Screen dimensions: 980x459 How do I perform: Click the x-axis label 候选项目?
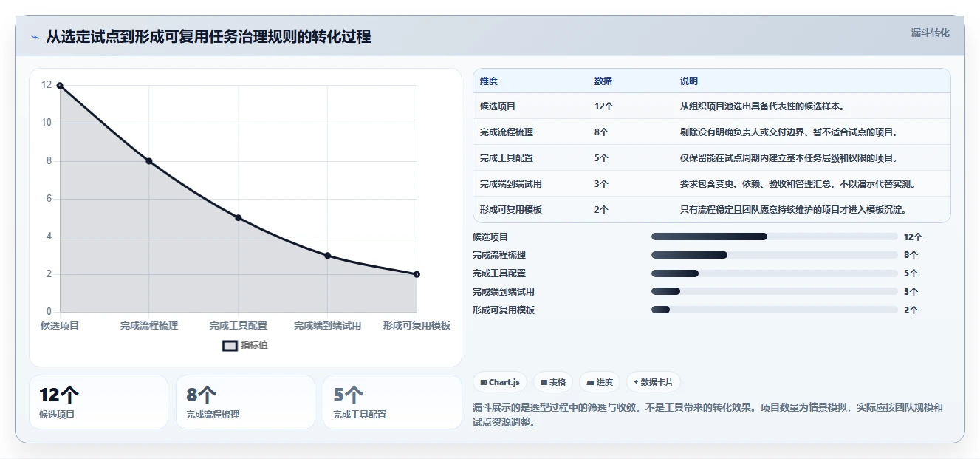(60, 325)
